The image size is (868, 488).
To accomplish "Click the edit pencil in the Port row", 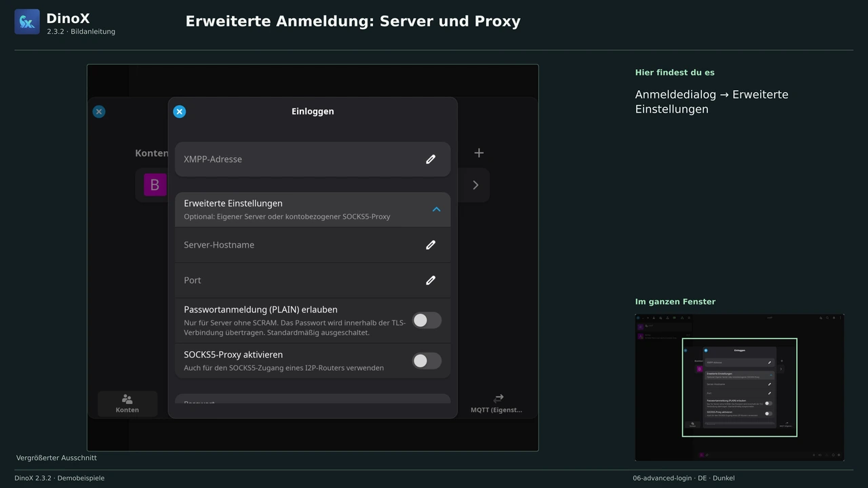I will 431,280.
